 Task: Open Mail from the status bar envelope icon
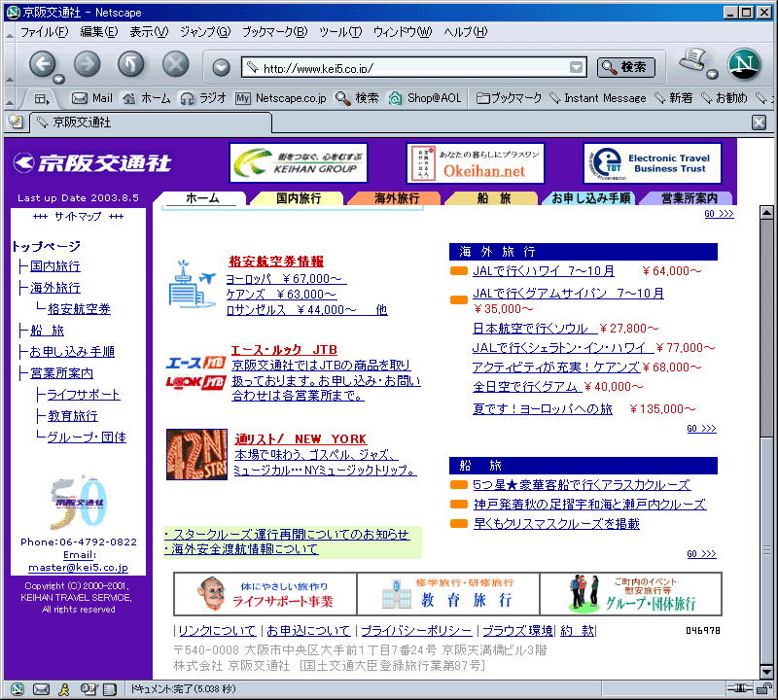click(41, 689)
